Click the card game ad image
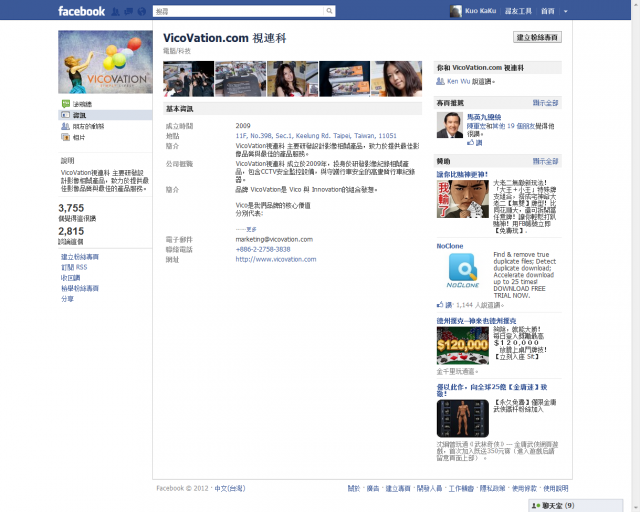 pyautogui.click(x=462, y=199)
